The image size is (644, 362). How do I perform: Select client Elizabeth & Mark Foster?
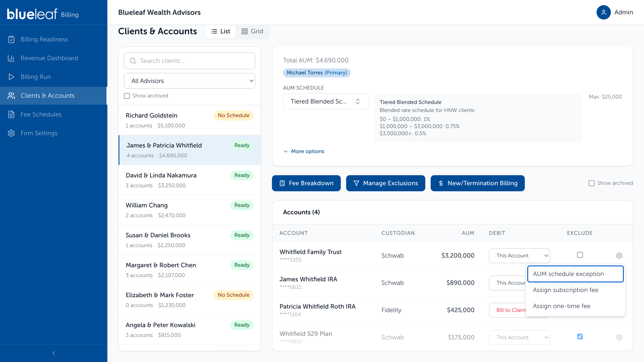[190, 300]
